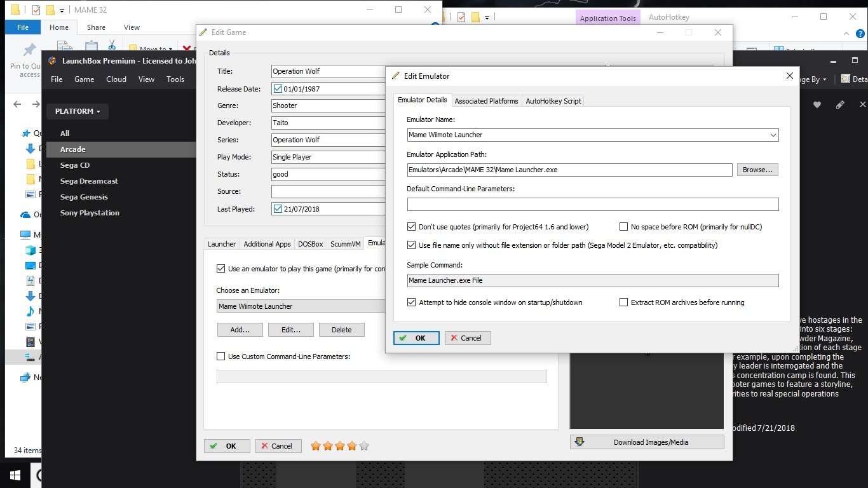
Task: Click the LaunchBox logo icon in title bar
Action: [52, 61]
